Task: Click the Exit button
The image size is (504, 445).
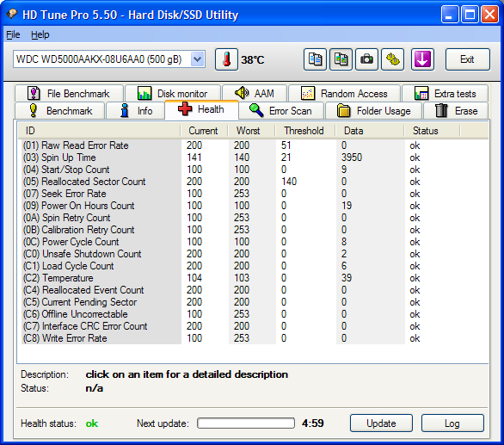Action: click(x=468, y=59)
